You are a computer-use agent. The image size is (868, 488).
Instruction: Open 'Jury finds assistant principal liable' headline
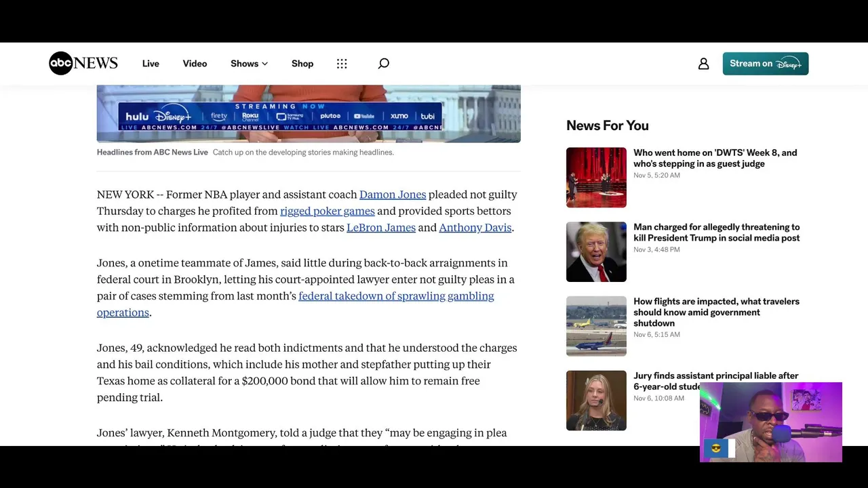pos(716,381)
